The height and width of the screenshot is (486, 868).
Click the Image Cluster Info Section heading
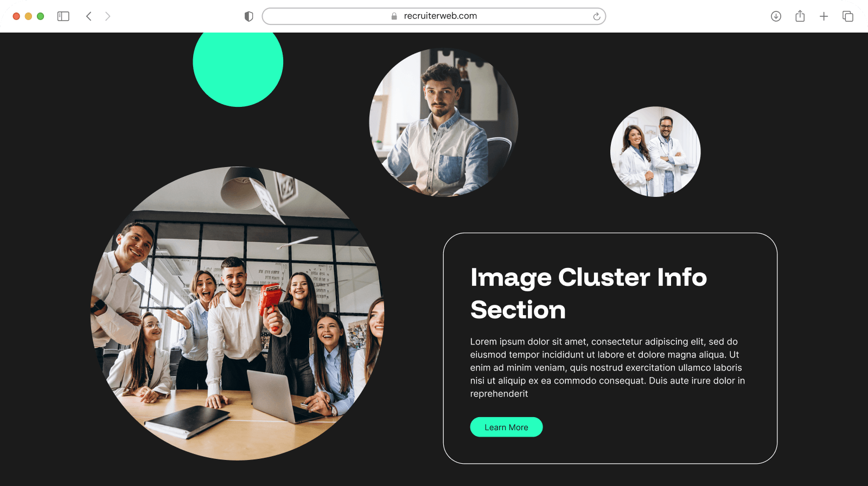click(x=588, y=293)
